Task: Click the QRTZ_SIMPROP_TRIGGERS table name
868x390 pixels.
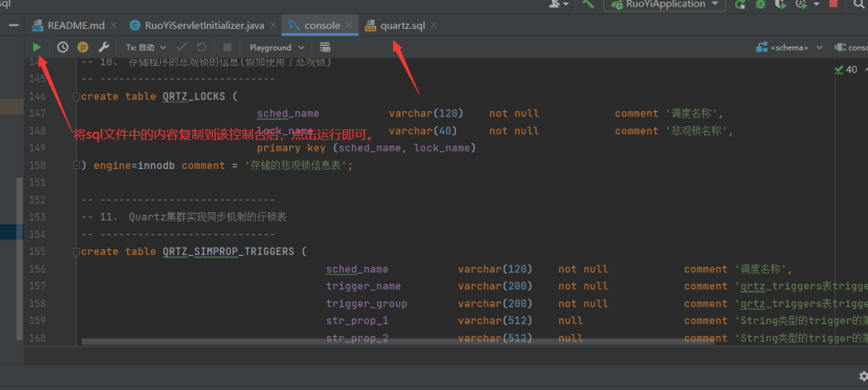Action: coord(228,252)
